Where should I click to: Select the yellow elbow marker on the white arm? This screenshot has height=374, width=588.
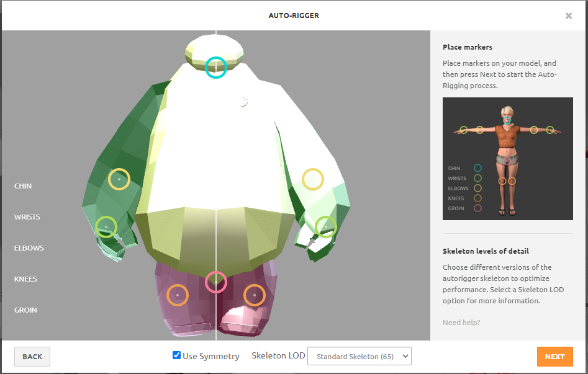313,179
